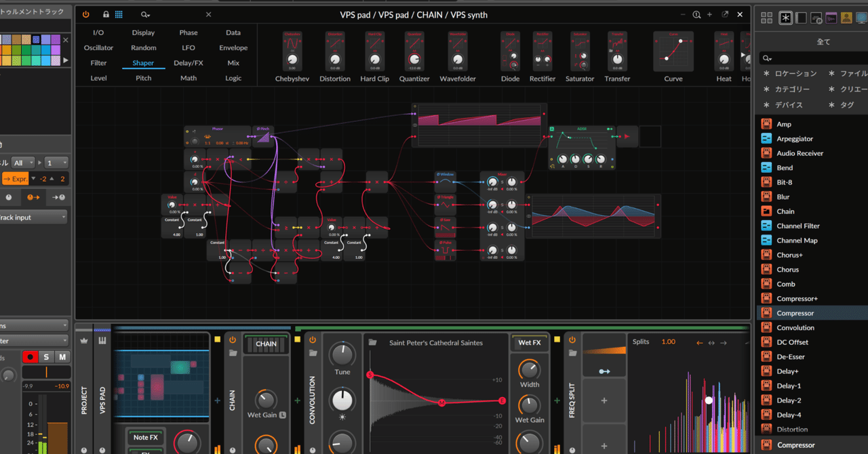The width and height of the screenshot is (868, 454).
Task: Click the browser search field
Action: point(812,58)
